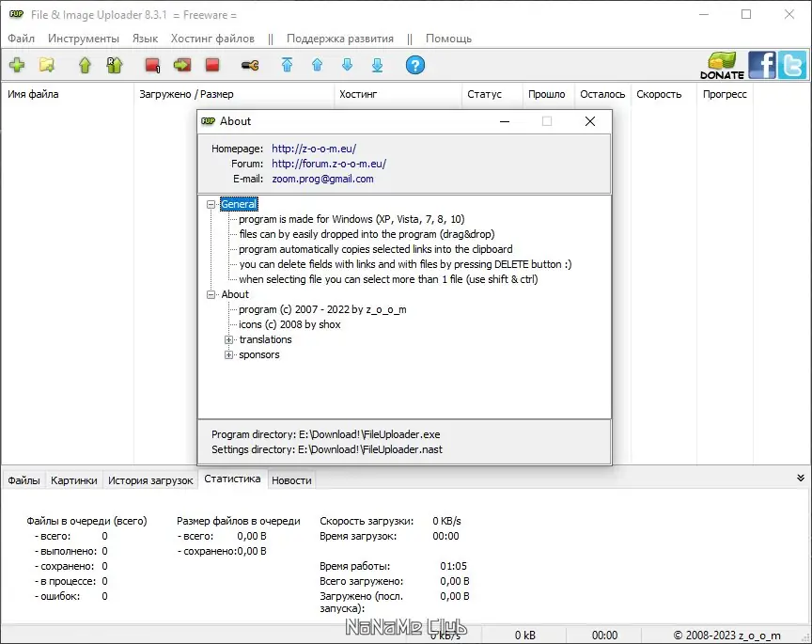Click the Program directory path text
Viewport: 812px width, 644px height.
pos(326,434)
